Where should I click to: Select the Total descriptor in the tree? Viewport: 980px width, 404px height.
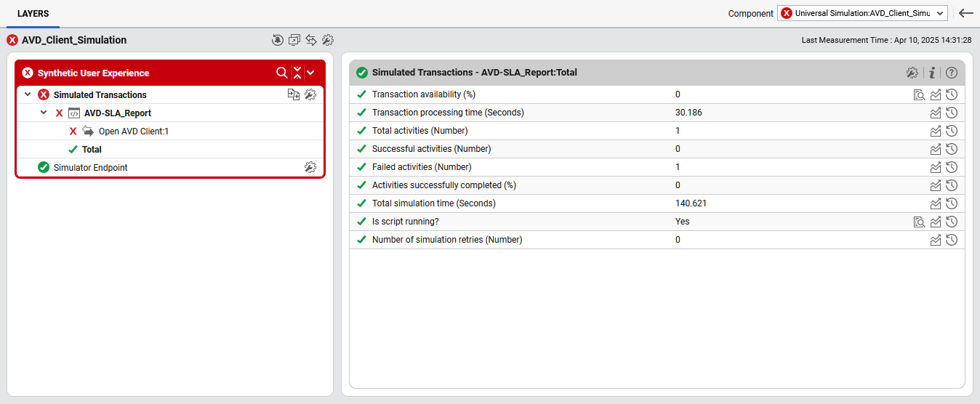coord(92,150)
